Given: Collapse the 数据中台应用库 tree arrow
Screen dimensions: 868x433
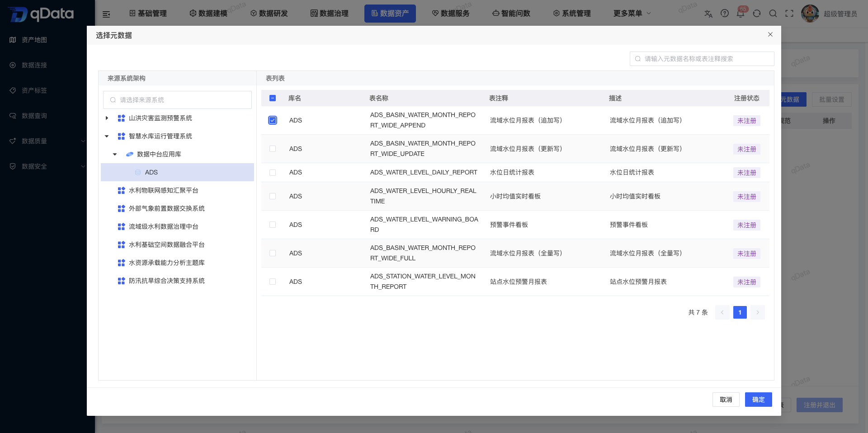Looking at the screenshot, I should (115, 154).
